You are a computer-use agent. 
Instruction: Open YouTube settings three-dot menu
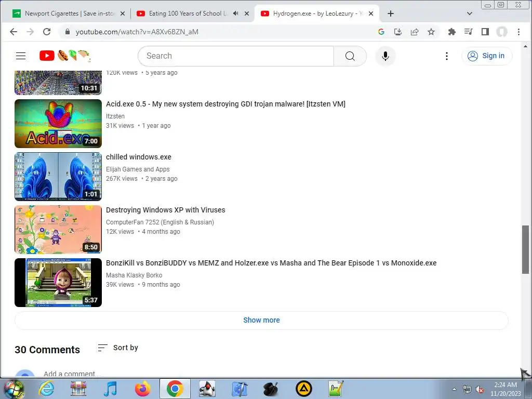(446, 56)
